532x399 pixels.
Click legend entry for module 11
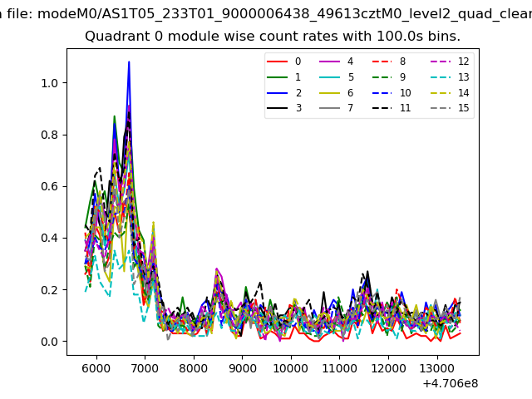point(392,108)
